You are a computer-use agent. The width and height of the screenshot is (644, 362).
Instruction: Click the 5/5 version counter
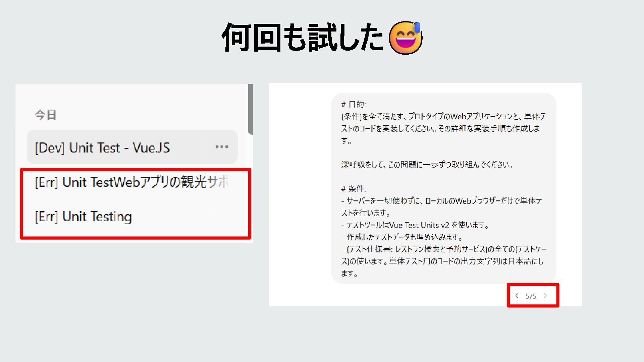click(x=531, y=296)
